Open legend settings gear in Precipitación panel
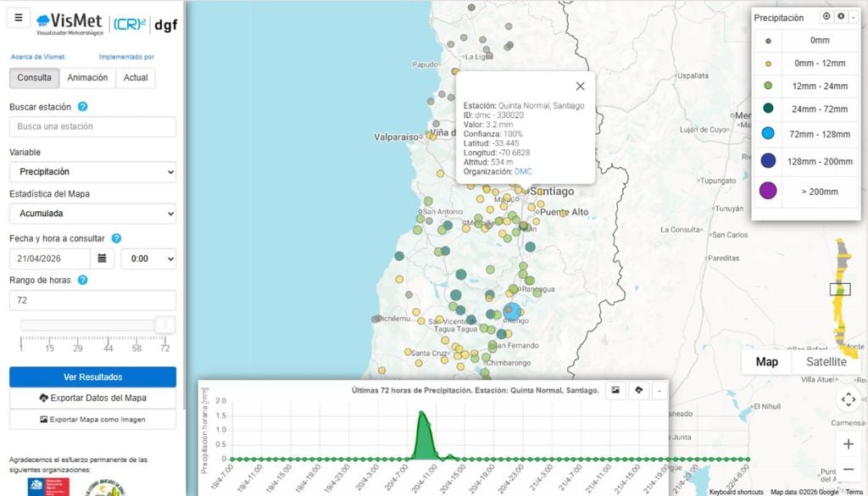The height and width of the screenshot is (496, 868). point(841,17)
